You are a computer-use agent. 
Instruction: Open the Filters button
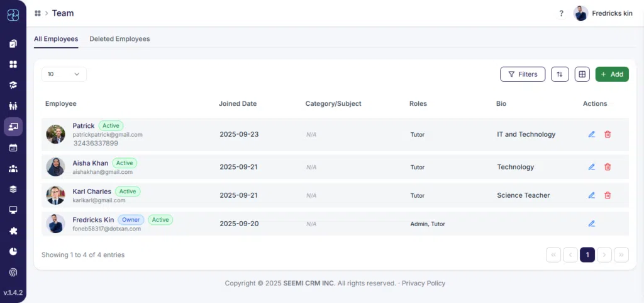[x=523, y=74]
